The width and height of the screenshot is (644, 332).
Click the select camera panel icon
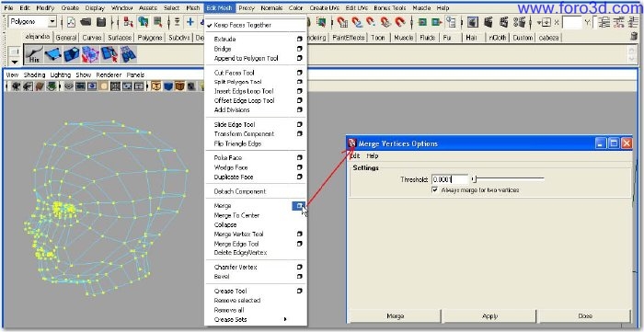(16, 86)
